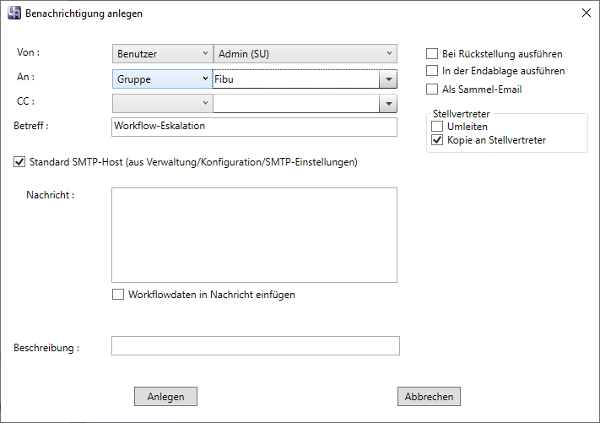Click into the empty CC recipient field
This screenshot has width=600, height=423.
[x=296, y=103]
